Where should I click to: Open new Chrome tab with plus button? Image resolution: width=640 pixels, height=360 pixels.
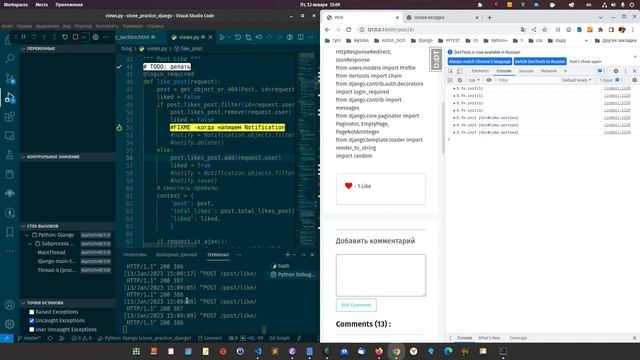pos(489,18)
